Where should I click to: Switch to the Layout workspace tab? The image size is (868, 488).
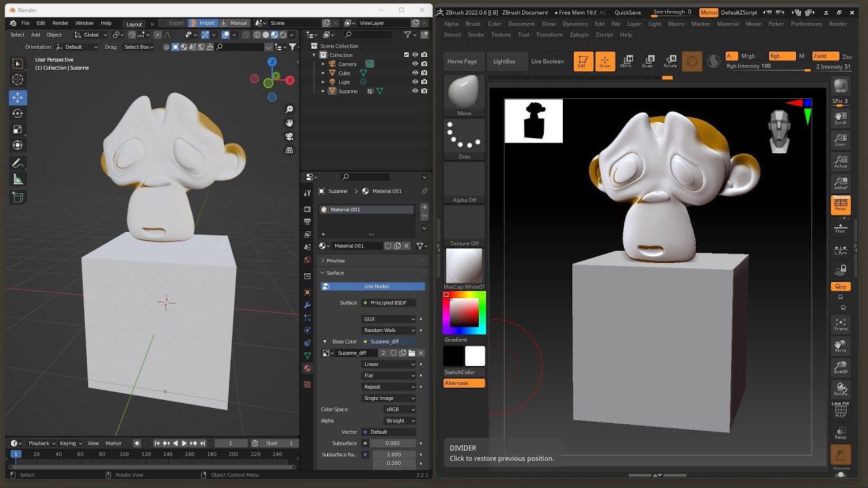pyautogui.click(x=134, y=24)
